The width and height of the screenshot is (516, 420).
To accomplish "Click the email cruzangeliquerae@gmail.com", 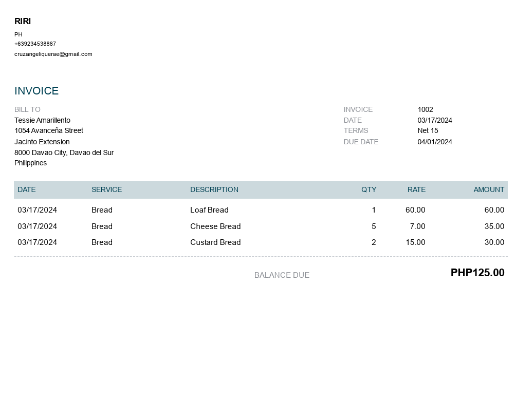I will coord(53,54).
